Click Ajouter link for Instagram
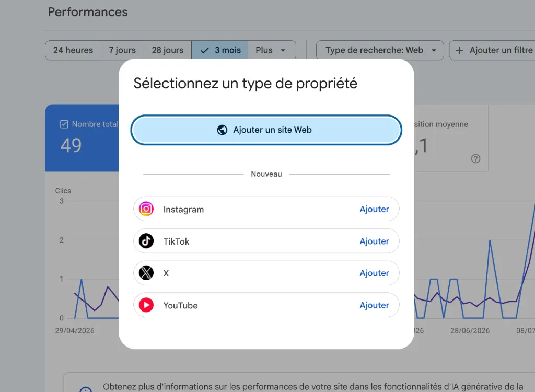Screen dimensions: 535x392 coord(374,209)
